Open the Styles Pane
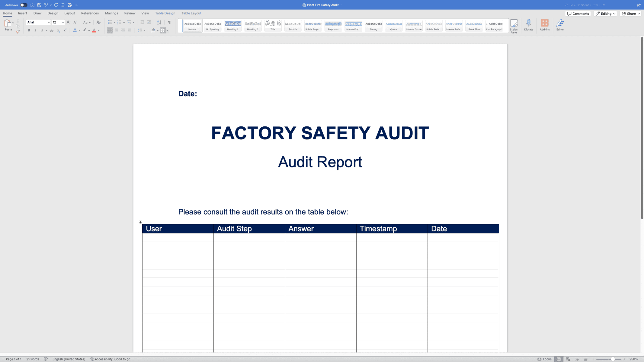This screenshot has width=644, height=362. click(x=514, y=25)
